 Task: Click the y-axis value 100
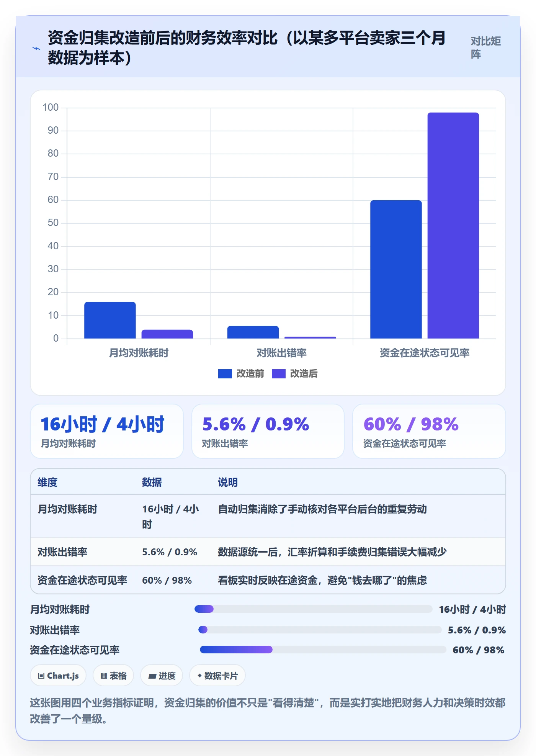[x=51, y=108]
